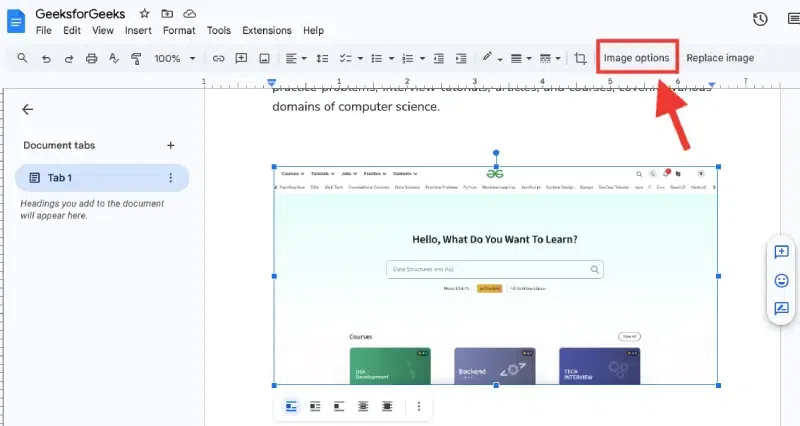Check the cloud save status icon
800x426 pixels.
(x=189, y=13)
